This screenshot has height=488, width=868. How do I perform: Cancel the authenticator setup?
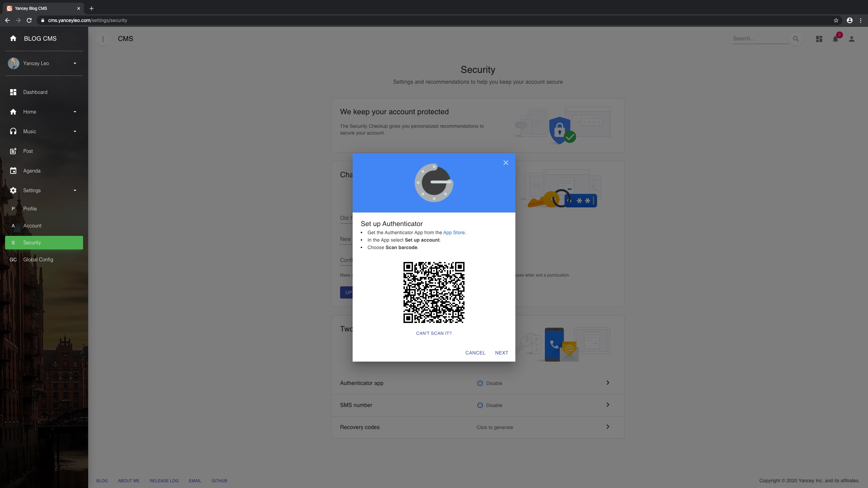[475, 353]
